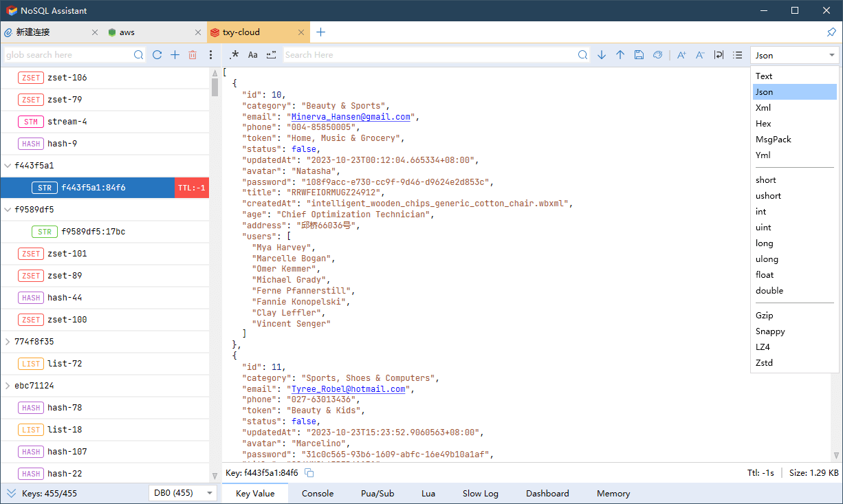Toggle regex search mode
843x504 pixels.
(234, 55)
